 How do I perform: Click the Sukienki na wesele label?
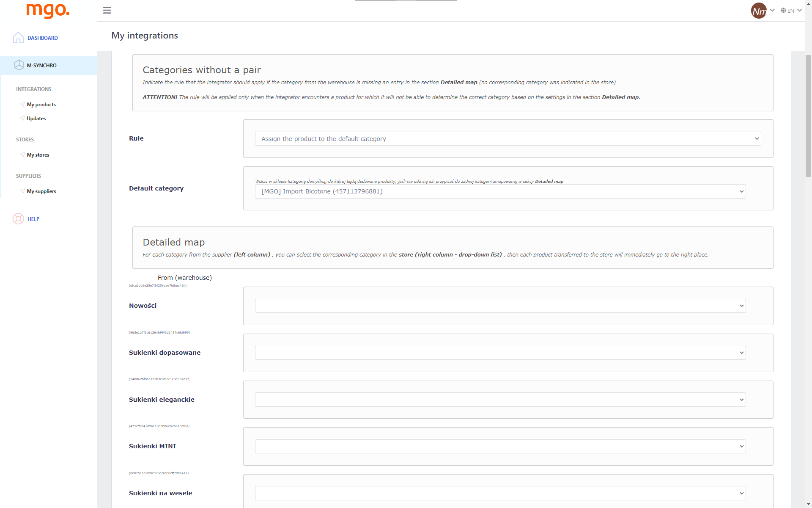[x=160, y=493]
